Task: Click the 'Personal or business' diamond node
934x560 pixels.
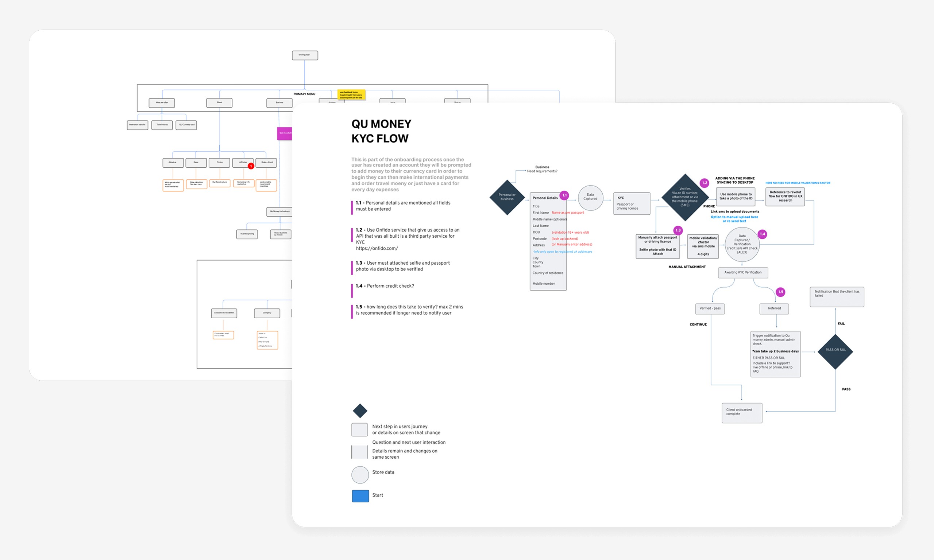Action: coord(507,197)
